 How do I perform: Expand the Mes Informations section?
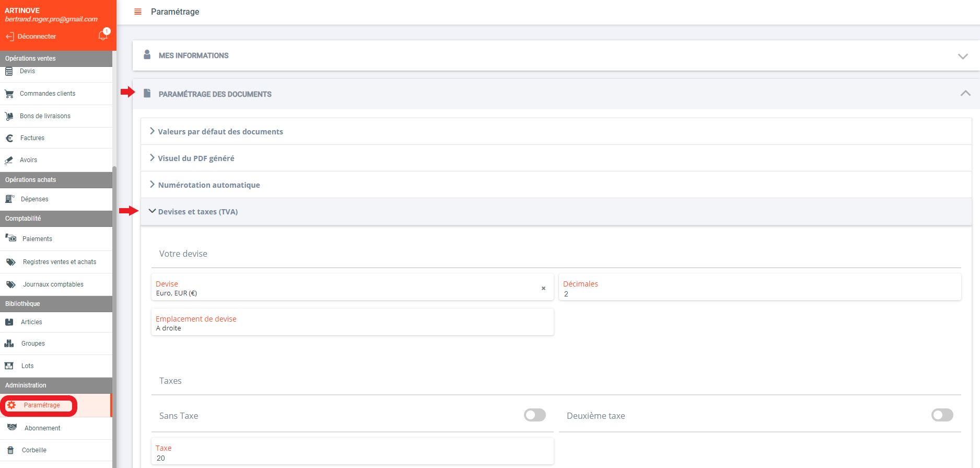pos(963,56)
